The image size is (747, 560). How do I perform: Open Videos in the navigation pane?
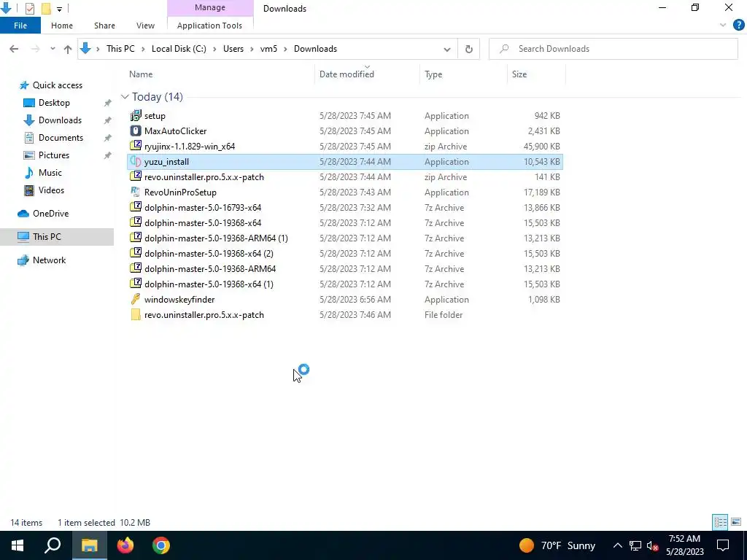click(x=51, y=190)
